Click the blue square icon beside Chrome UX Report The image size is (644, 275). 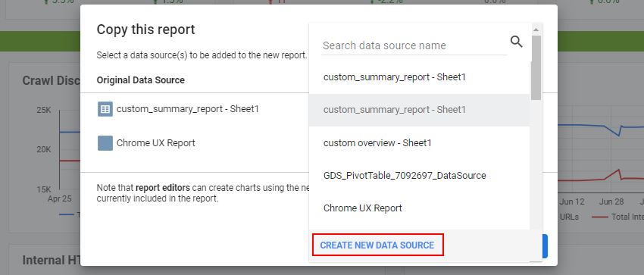click(x=105, y=143)
